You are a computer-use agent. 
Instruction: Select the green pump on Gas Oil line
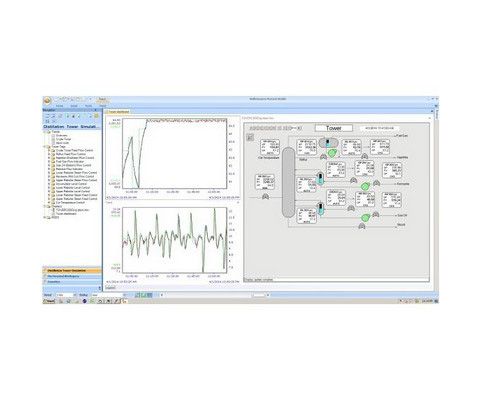(x=365, y=218)
